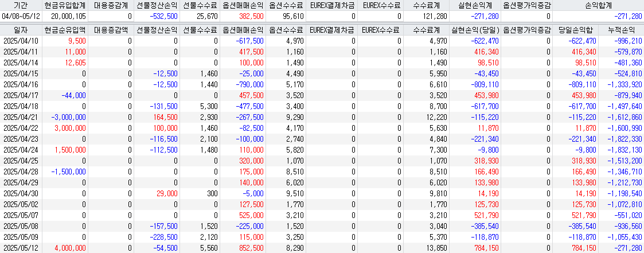
Task: Click the cash inflow value 9,500
Action: 77,41
